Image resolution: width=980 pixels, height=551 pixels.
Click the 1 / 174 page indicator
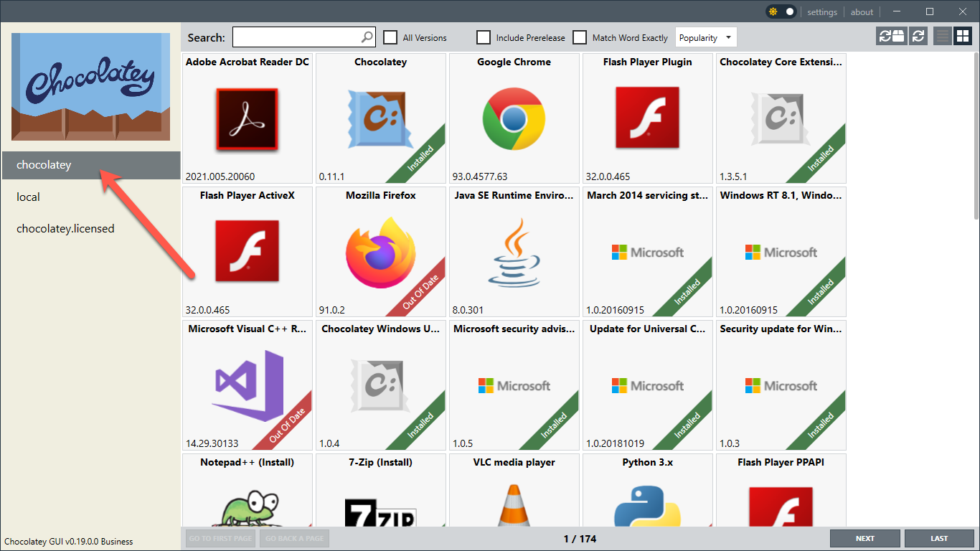point(580,538)
